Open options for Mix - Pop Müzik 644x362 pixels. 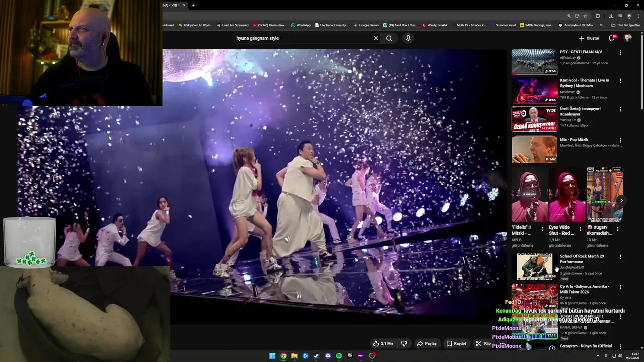pos(620,140)
